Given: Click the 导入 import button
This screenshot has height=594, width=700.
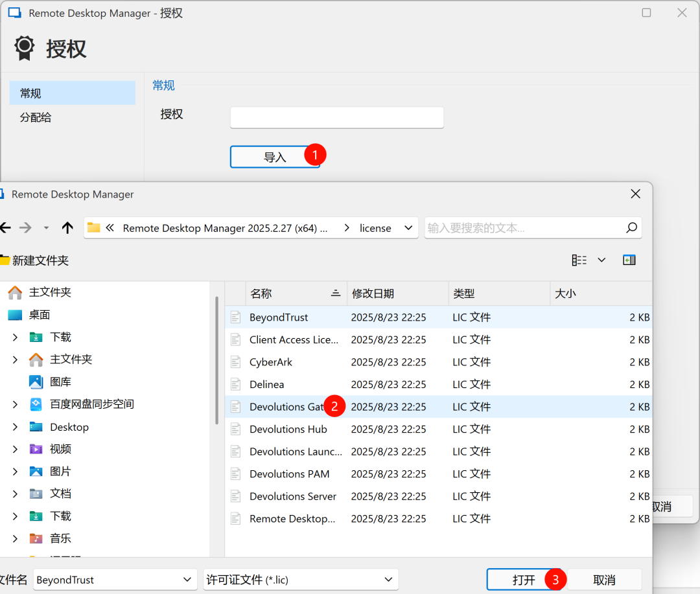Looking at the screenshot, I should pos(275,157).
